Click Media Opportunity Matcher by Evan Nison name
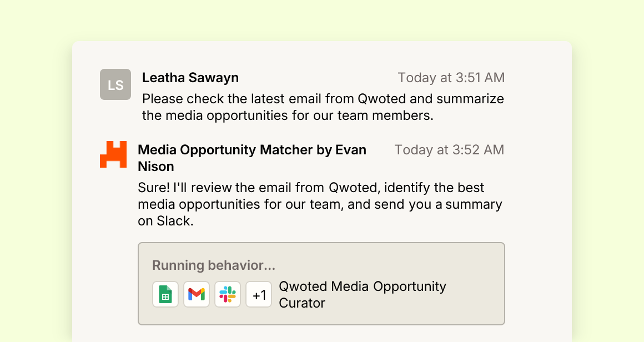Screen dimensions: 644x342 pos(251,158)
